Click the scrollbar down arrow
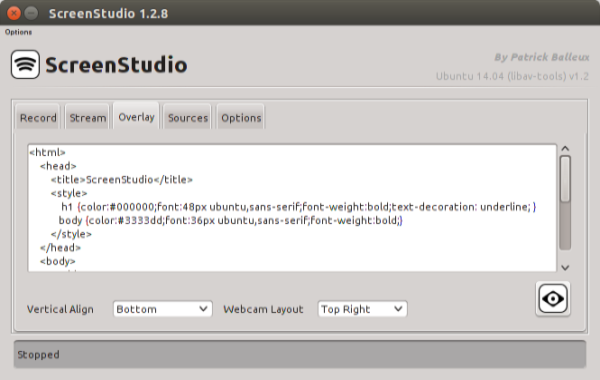Viewport: 600px width, 380px height. coord(566,267)
